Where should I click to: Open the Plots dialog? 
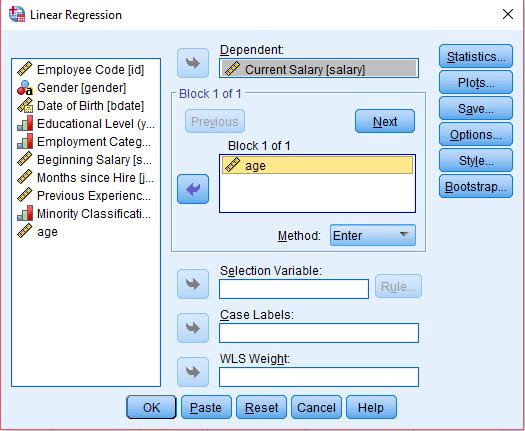click(x=476, y=82)
